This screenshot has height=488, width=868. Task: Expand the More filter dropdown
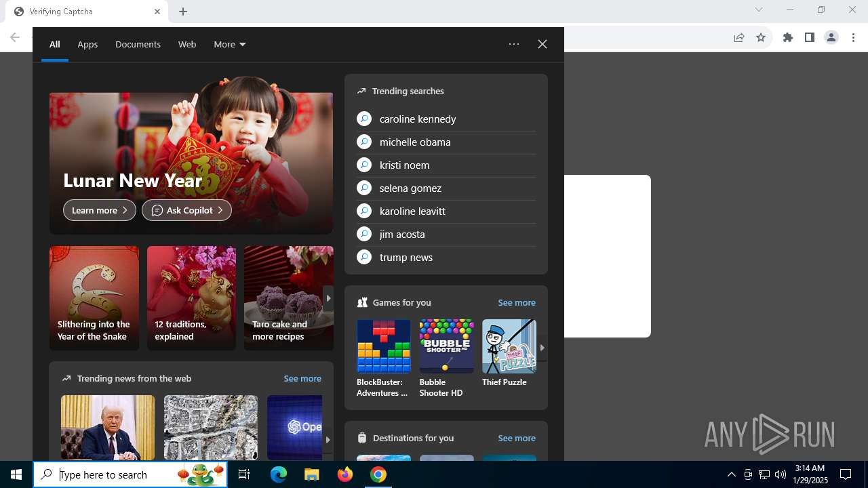click(230, 44)
